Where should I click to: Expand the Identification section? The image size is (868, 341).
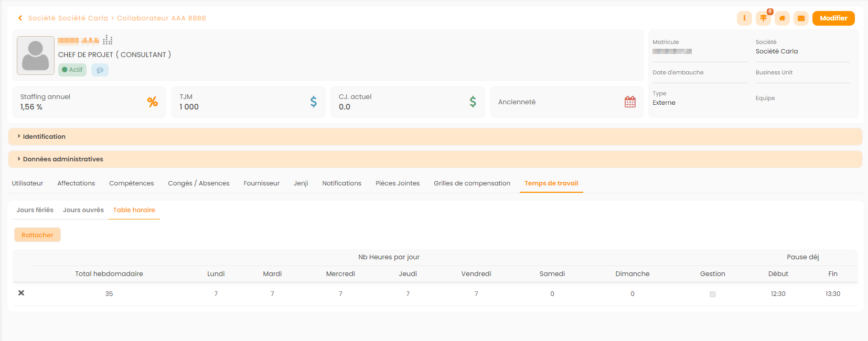(x=44, y=137)
